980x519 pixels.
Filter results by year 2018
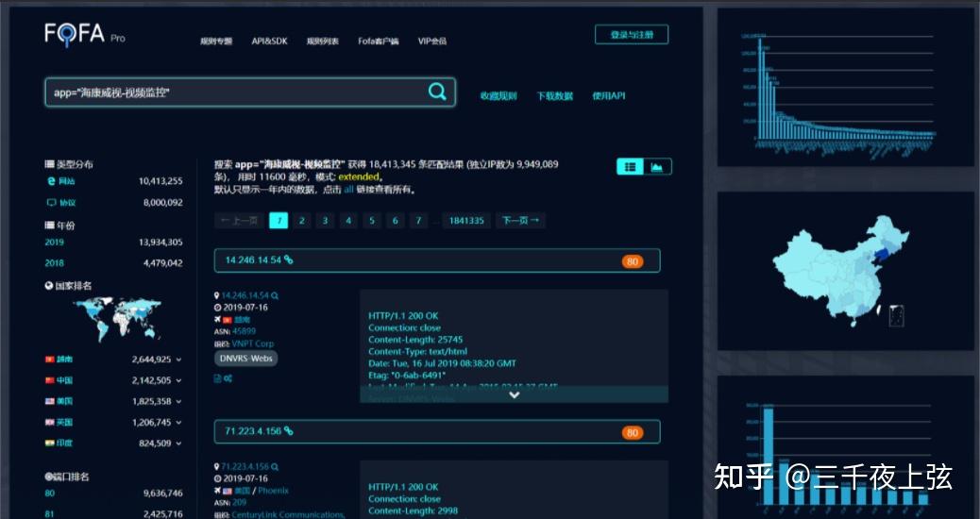(x=55, y=263)
